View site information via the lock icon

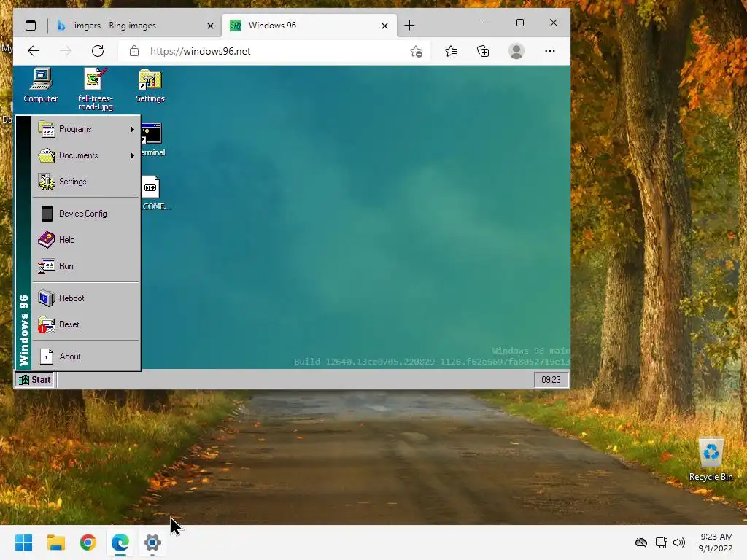pos(134,51)
